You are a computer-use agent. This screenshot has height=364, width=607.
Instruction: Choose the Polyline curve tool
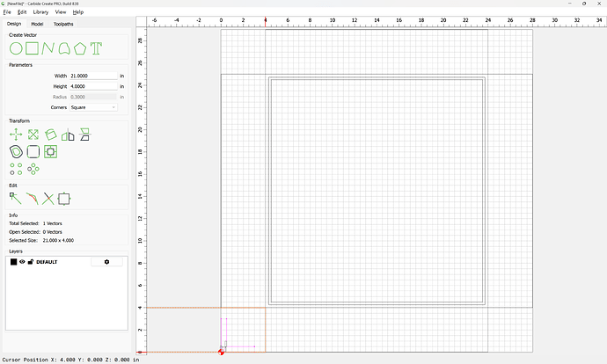(x=48, y=48)
